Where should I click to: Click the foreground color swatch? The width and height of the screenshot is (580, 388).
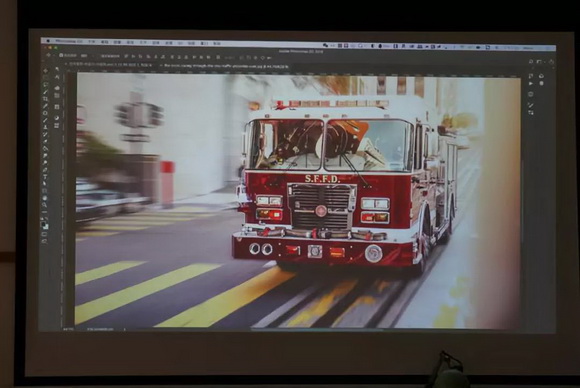[x=43, y=223]
